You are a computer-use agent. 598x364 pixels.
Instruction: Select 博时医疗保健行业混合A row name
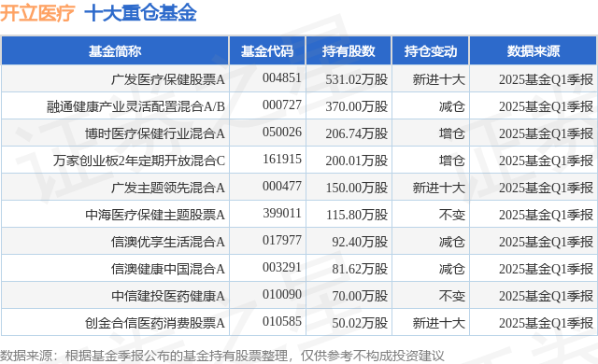pos(155,133)
